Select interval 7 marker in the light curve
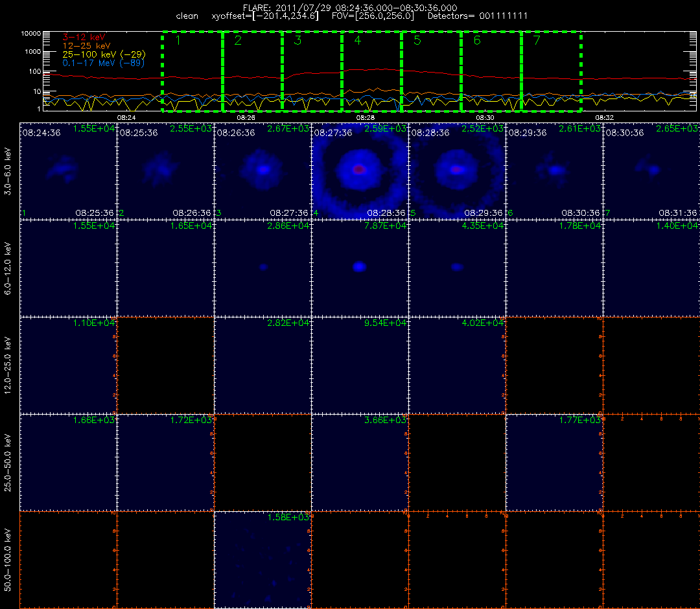Screen dimensions: 700x609 point(537,40)
